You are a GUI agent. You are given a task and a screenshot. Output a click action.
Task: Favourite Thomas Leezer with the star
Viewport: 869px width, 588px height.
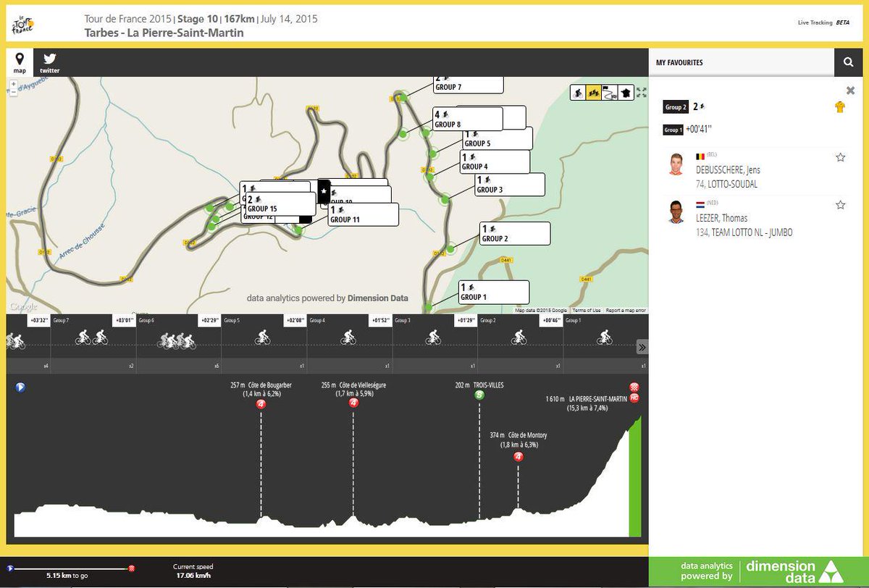tap(841, 205)
